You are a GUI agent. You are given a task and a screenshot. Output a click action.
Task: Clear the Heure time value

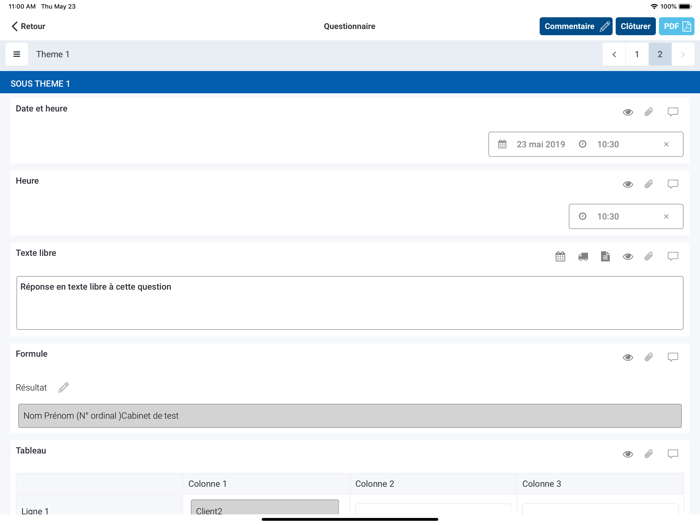(666, 217)
